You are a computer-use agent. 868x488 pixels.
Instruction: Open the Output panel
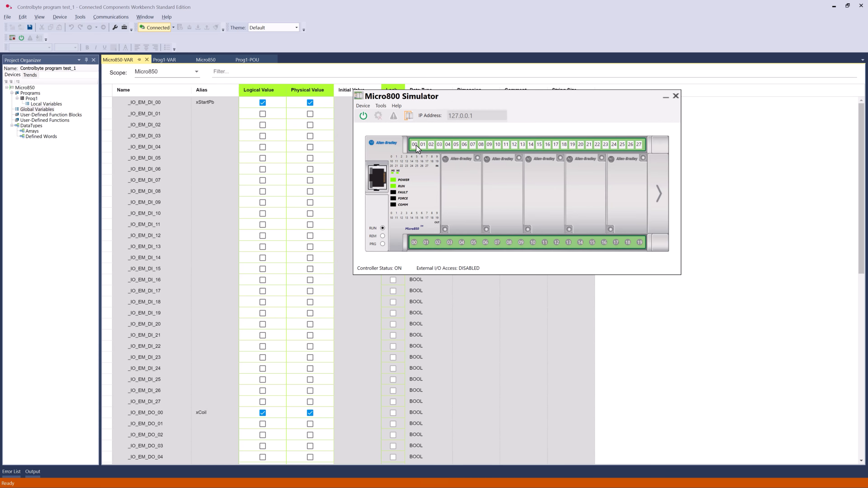pyautogui.click(x=33, y=471)
